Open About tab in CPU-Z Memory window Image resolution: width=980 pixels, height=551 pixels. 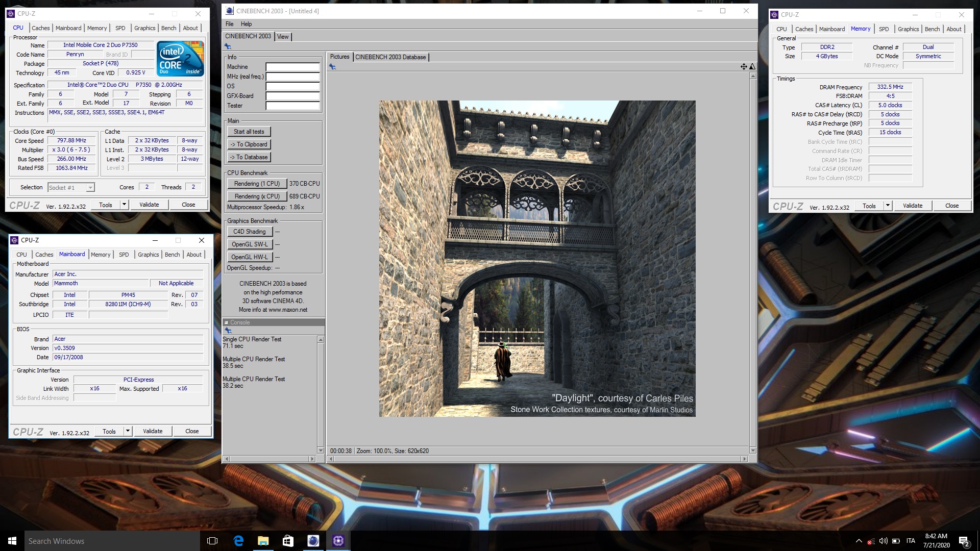click(x=954, y=29)
